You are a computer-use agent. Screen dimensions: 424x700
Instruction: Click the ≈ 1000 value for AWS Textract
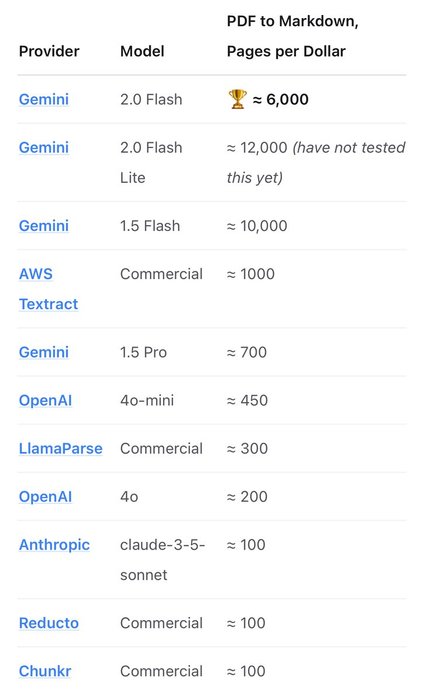click(251, 274)
